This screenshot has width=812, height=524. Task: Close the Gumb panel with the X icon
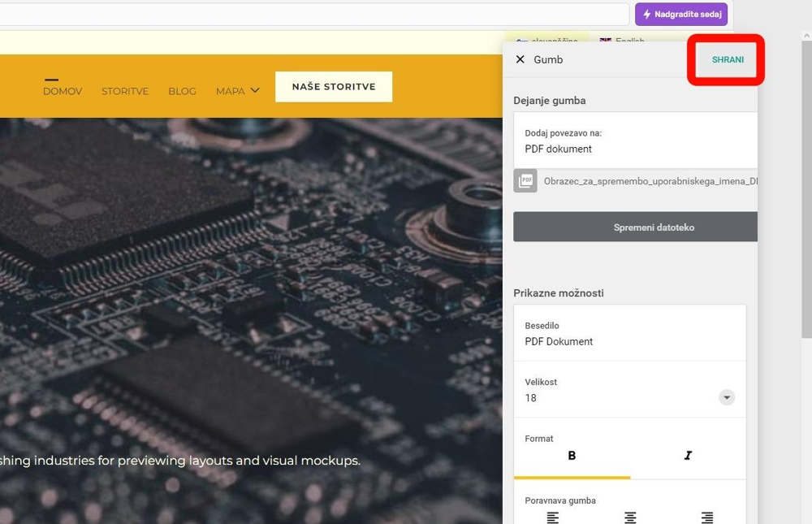pos(520,59)
